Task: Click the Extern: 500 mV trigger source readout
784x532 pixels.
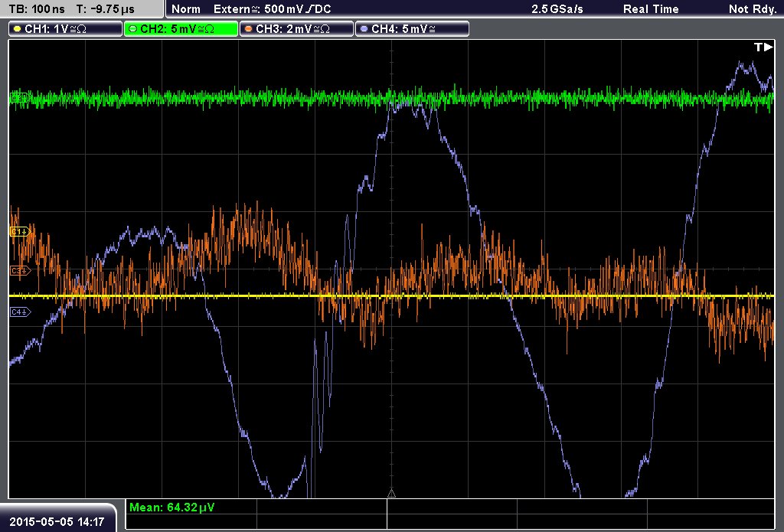Action: pos(273,9)
